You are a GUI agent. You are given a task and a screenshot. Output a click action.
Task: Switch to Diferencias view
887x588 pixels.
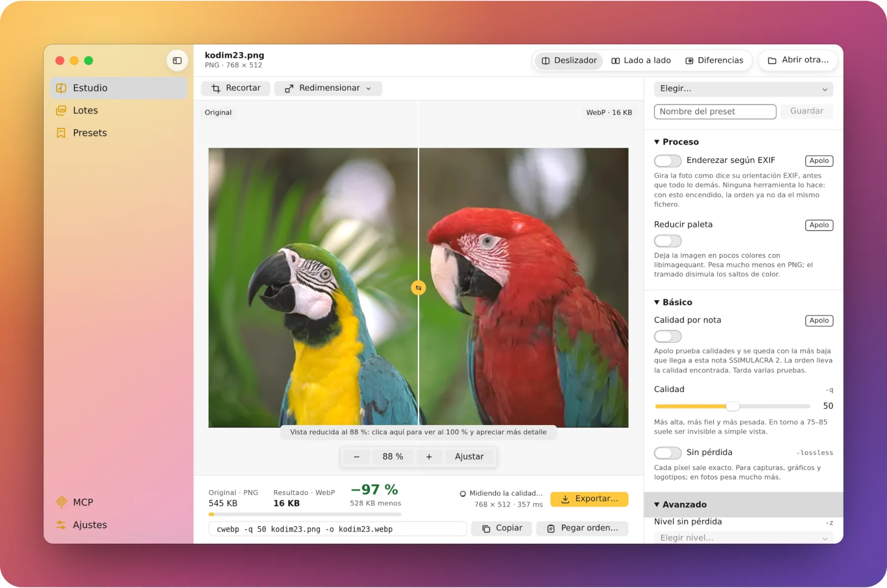714,61
